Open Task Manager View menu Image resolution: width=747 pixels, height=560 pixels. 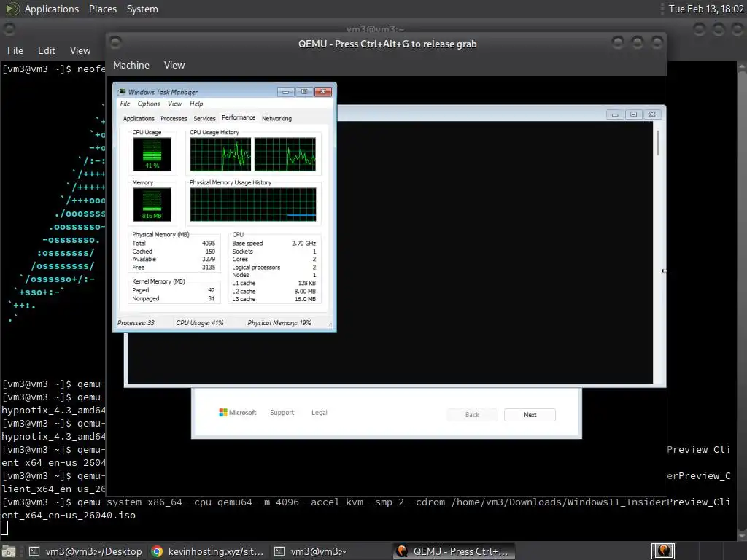pos(174,104)
